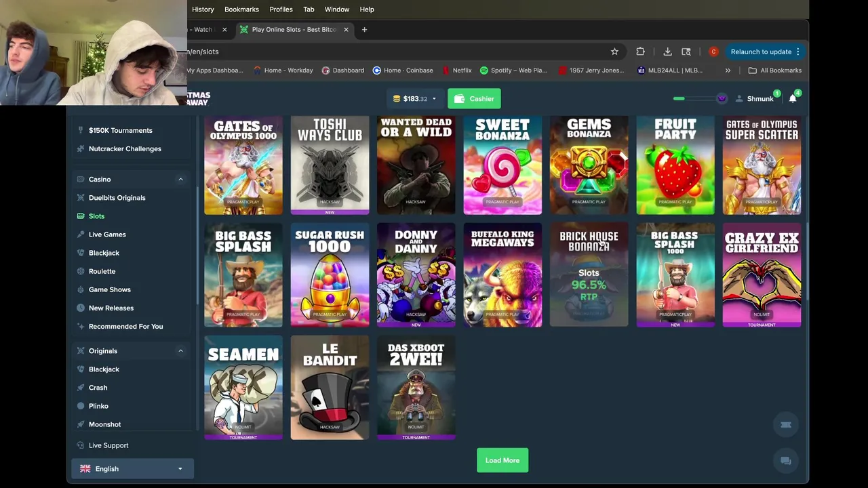Open the English language dropdown
Screen dimensions: 868x488
point(132,469)
